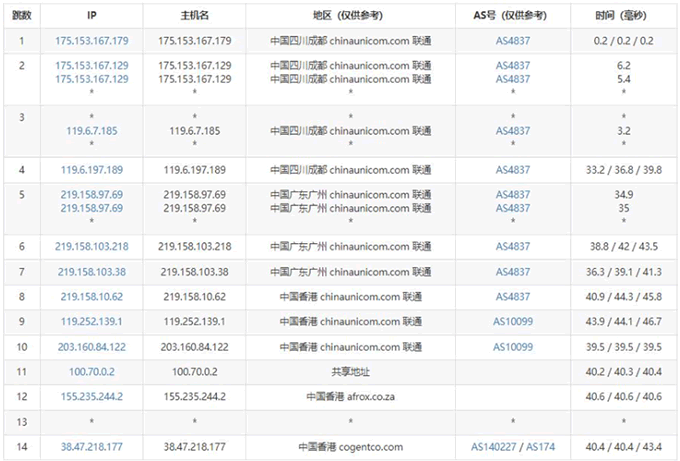Click the shared address IP link 100.70.0.2

tap(92, 372)
